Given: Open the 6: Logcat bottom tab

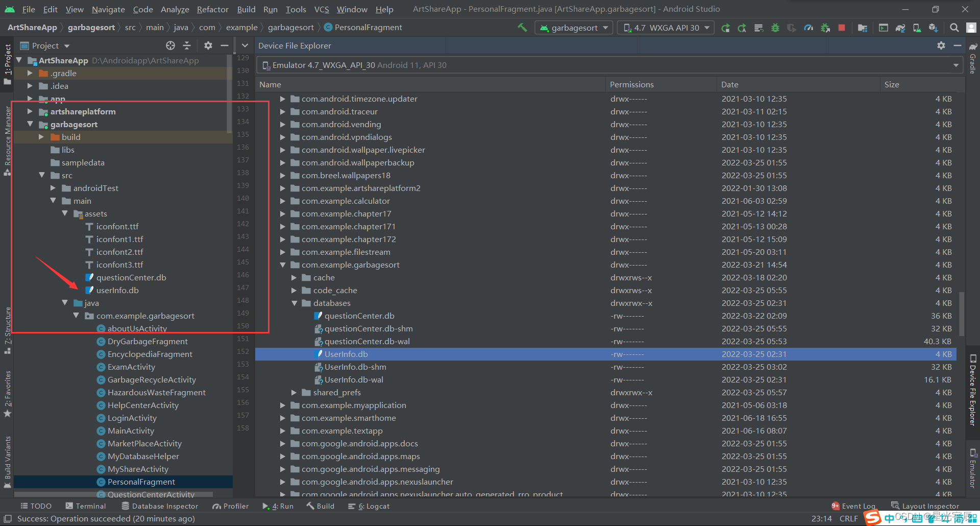Looking at the screenshot, I should click(x=369, y=506).
